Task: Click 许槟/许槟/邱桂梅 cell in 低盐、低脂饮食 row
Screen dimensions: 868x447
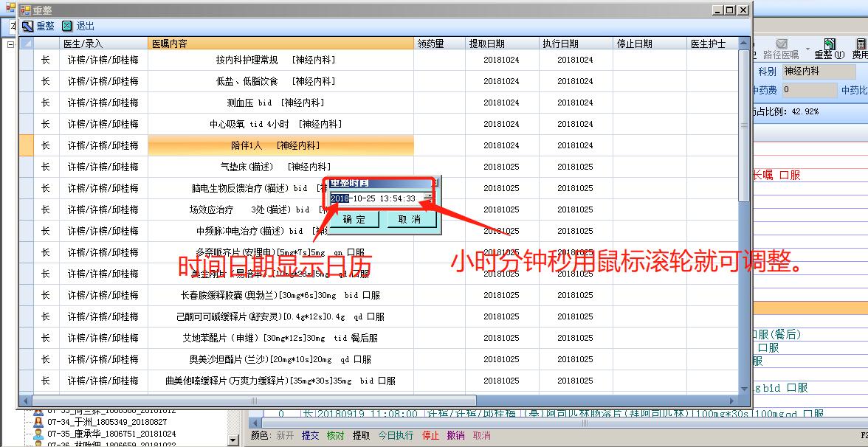Action: coord(103,81)
